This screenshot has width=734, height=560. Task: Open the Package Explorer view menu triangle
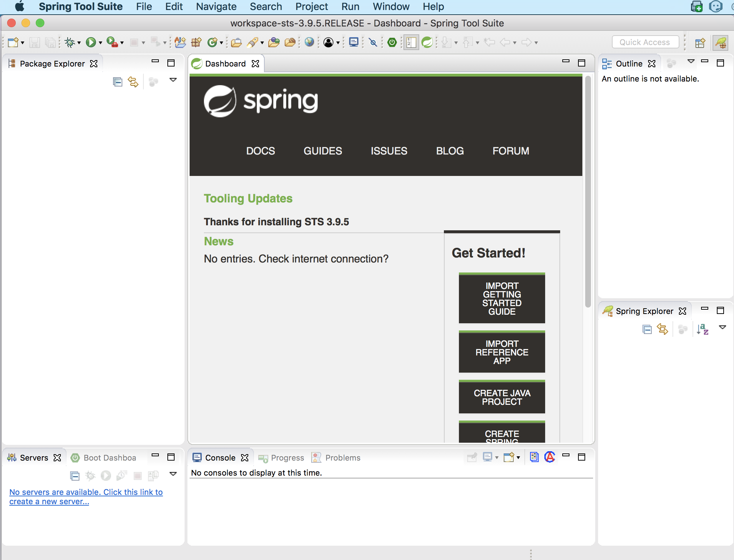[x=173, y=80]
